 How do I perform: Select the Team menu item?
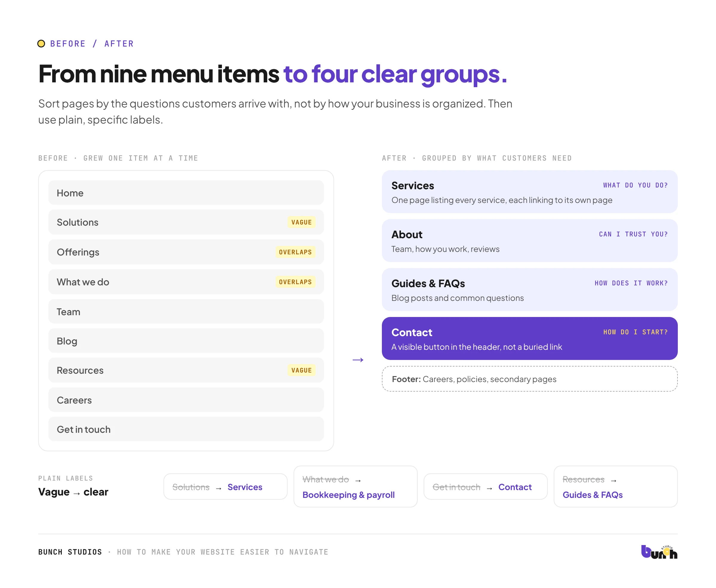tap(186, 312)
